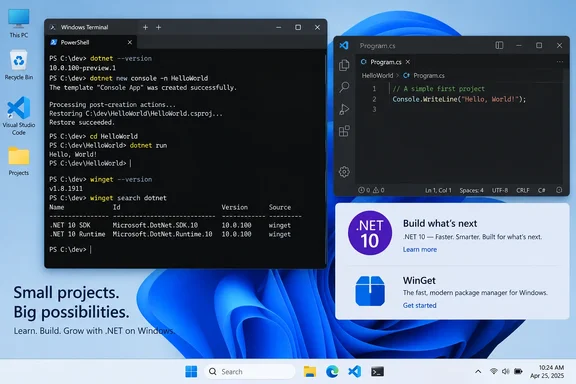Viewport: 576px width, 384px height.
Task: Click CRLF line ending status entry
Action: click(523, 190)
